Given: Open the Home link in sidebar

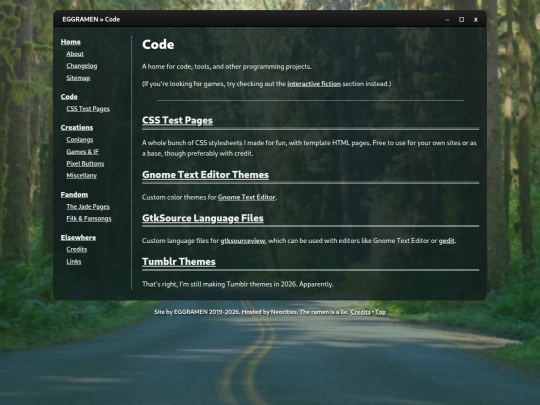Looking at the screenshot, I should coord(71,42).
